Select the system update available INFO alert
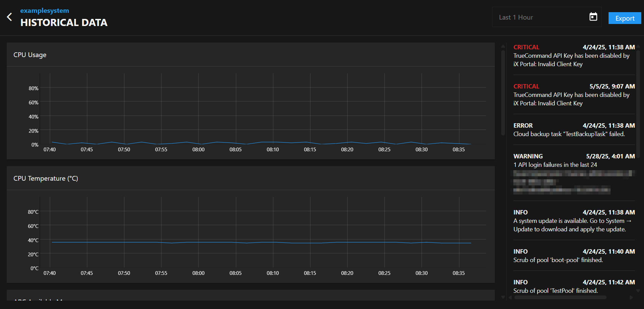 coord(574,221)
